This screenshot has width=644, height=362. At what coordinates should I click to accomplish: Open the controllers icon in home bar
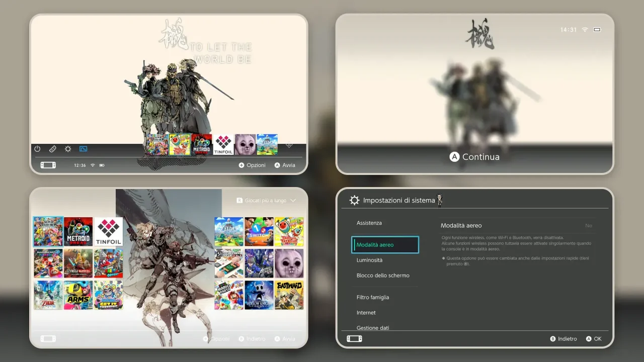(x=52, y=149)
